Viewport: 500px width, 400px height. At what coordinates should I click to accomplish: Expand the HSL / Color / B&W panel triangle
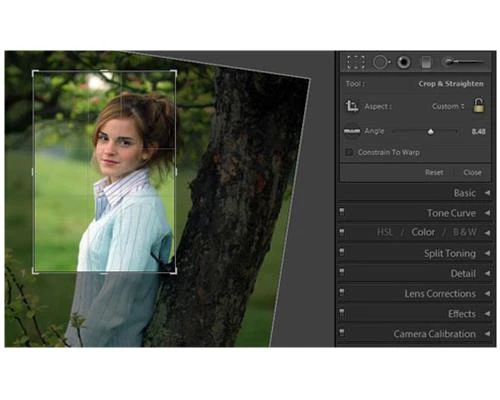pos(487,232)
